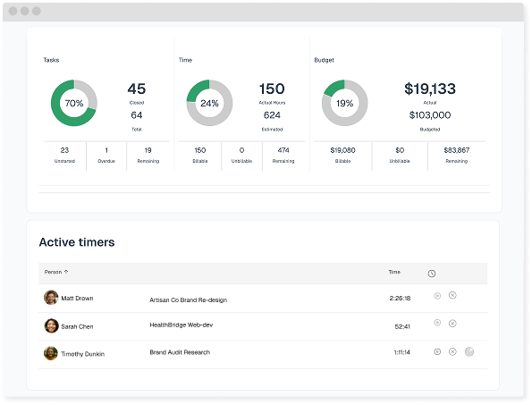Click gray circle in Timothy Dunkin's row
The height and width of the screenshot is (405, 532).
point(469,351)
